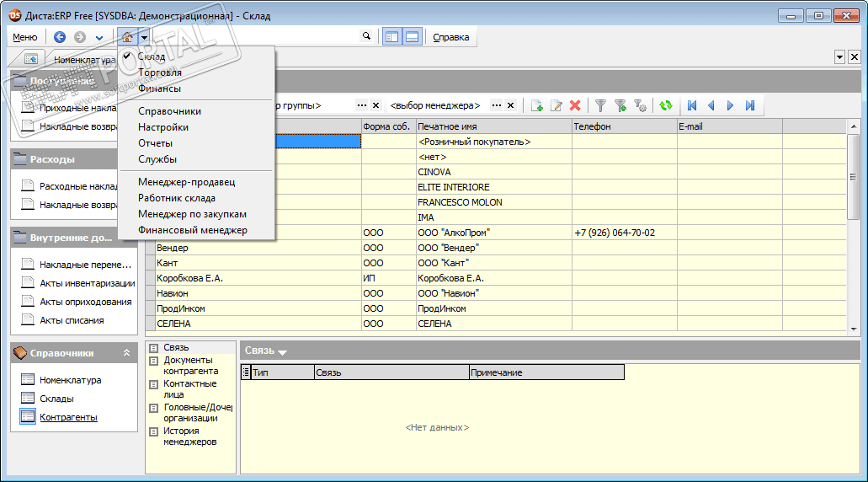This screenshot has height=482, width=868.
Task: Click the filter funnel icon
Action: pyautogui.click(x=600, y=105)
